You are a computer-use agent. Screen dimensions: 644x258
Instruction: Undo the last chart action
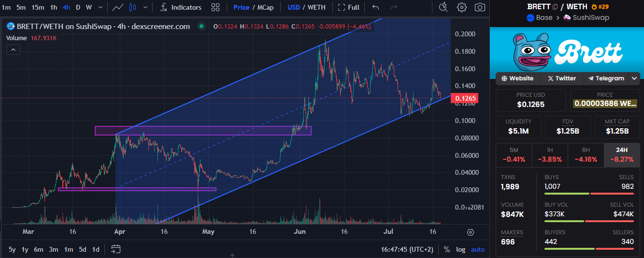tap(376, 7)
